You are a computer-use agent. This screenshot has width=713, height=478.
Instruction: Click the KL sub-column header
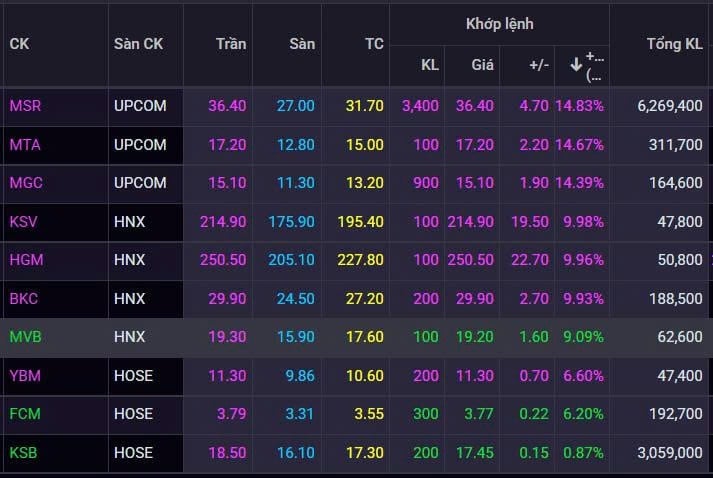[x=429, y=65]
